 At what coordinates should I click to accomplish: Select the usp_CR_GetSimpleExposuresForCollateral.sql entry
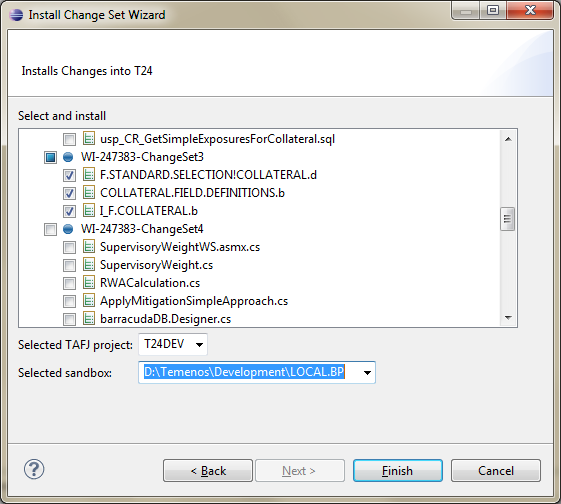coord(218,139)
